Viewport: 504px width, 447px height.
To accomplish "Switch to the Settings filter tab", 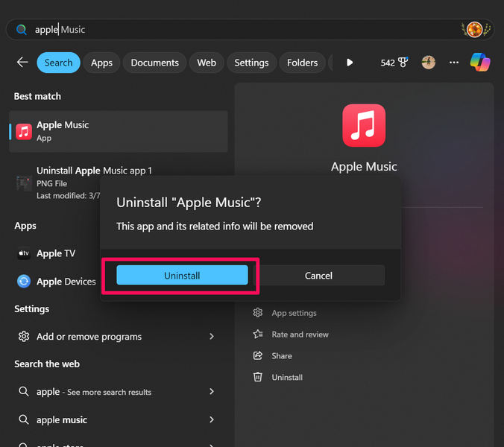I will [251, 63].
